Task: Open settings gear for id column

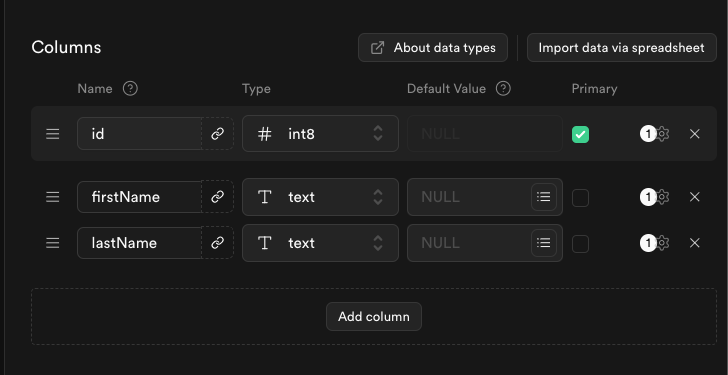Action: (x=662, y=134)
